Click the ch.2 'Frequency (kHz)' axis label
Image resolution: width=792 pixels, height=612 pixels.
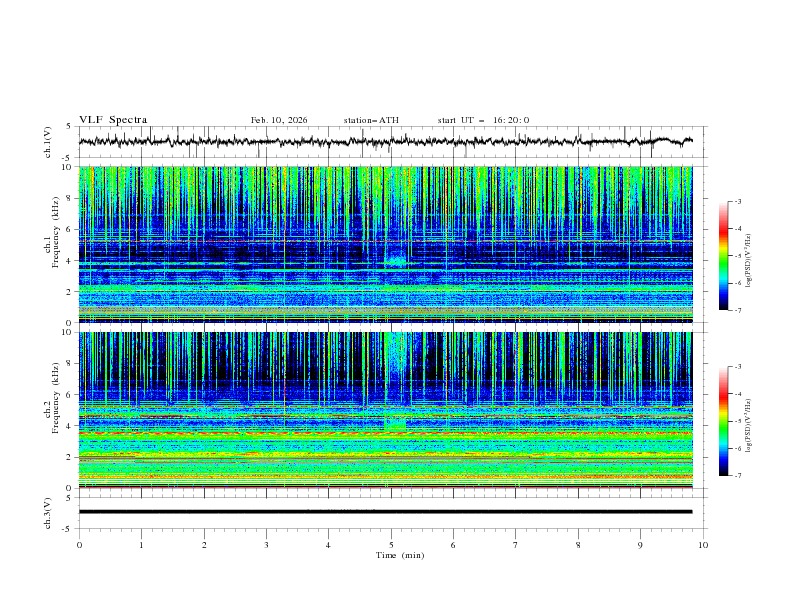point(55,398)
